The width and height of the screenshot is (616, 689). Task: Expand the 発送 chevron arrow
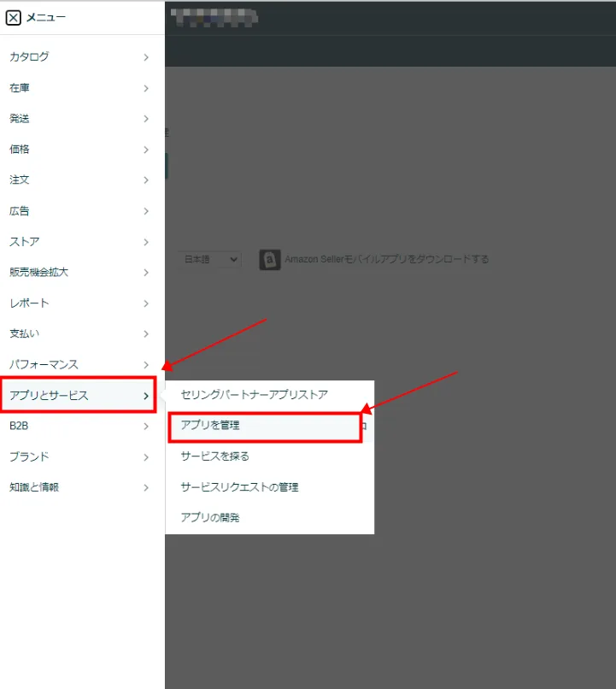(x=146, y=119)
